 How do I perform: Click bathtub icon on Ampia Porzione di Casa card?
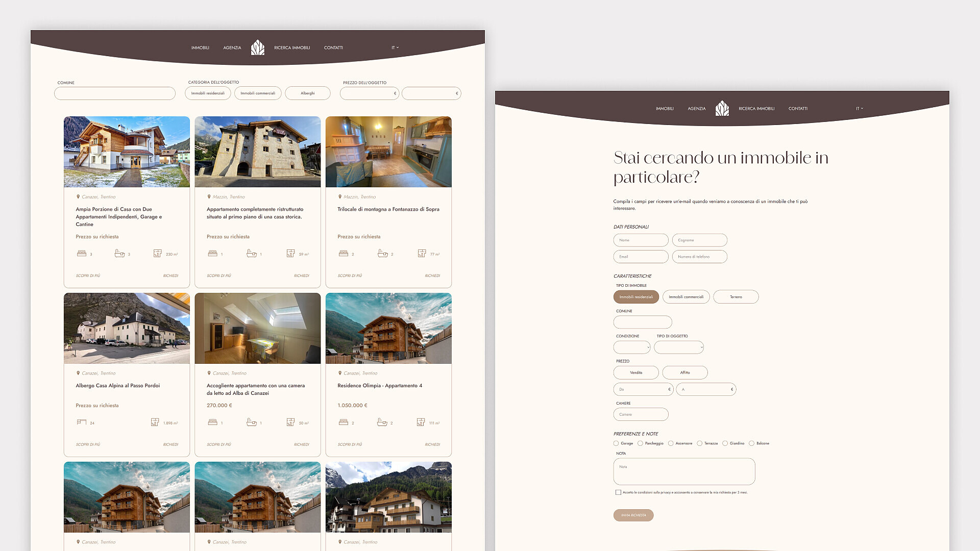pyautogui.click(x=119, y=253)
